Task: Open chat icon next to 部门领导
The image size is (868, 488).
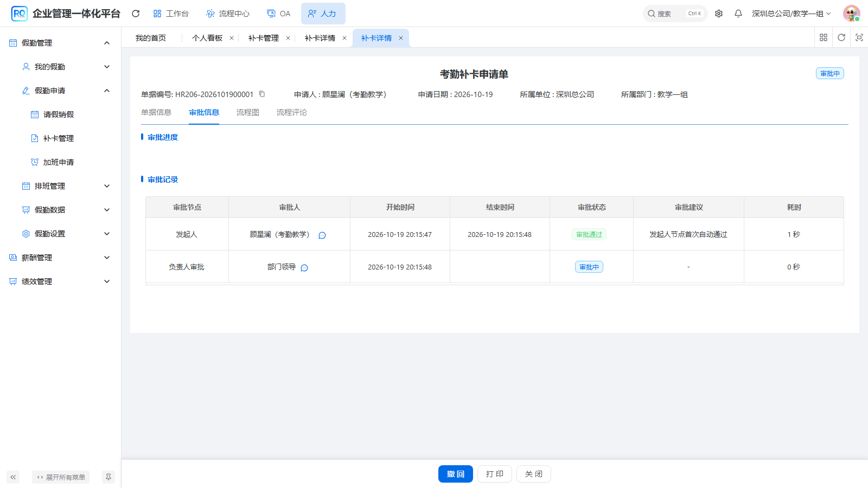Action: (304, 268)
